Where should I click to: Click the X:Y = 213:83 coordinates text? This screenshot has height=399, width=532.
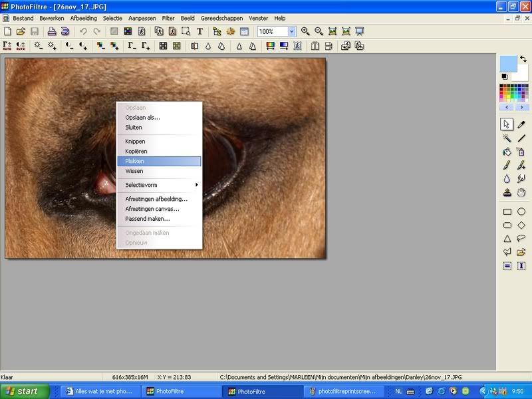[174, 377]
